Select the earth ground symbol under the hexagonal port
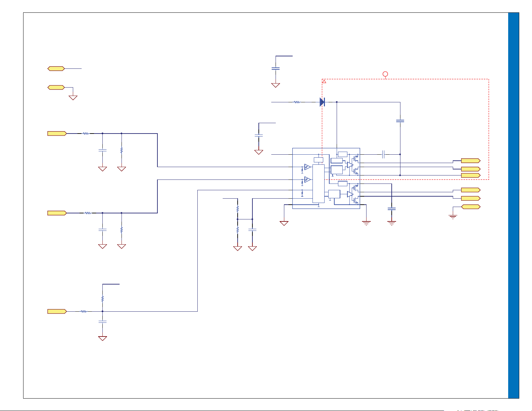 (x=453, y=217)
